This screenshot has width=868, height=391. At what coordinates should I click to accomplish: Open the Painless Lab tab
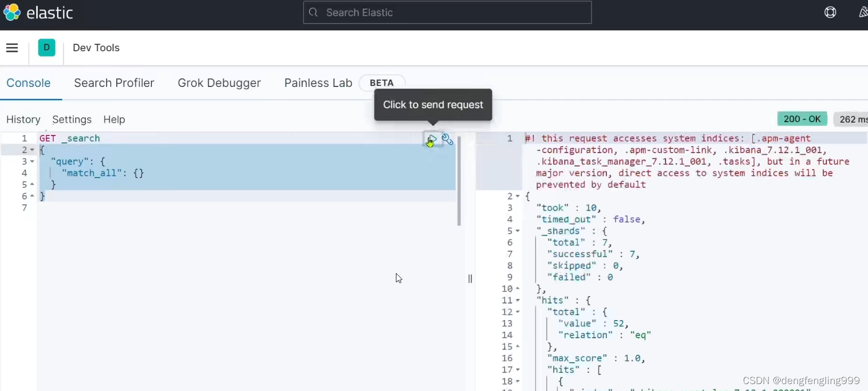click(x=318, y=83)
